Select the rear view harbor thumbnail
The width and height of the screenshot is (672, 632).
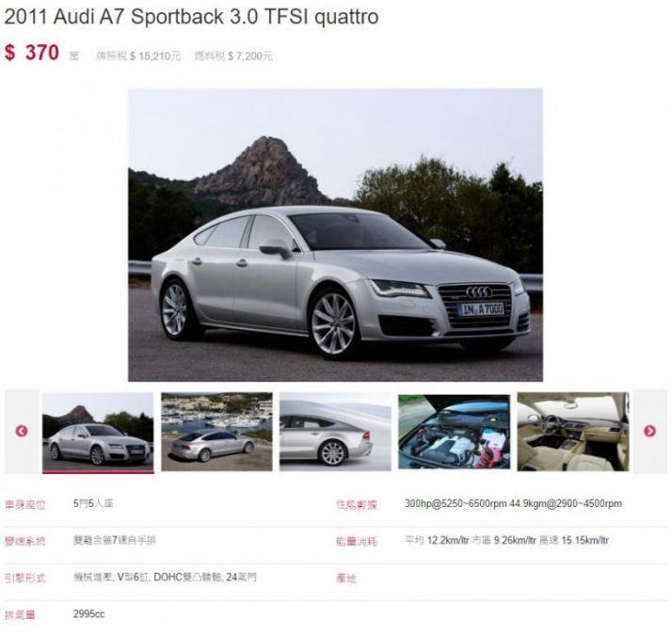point(216,432)
